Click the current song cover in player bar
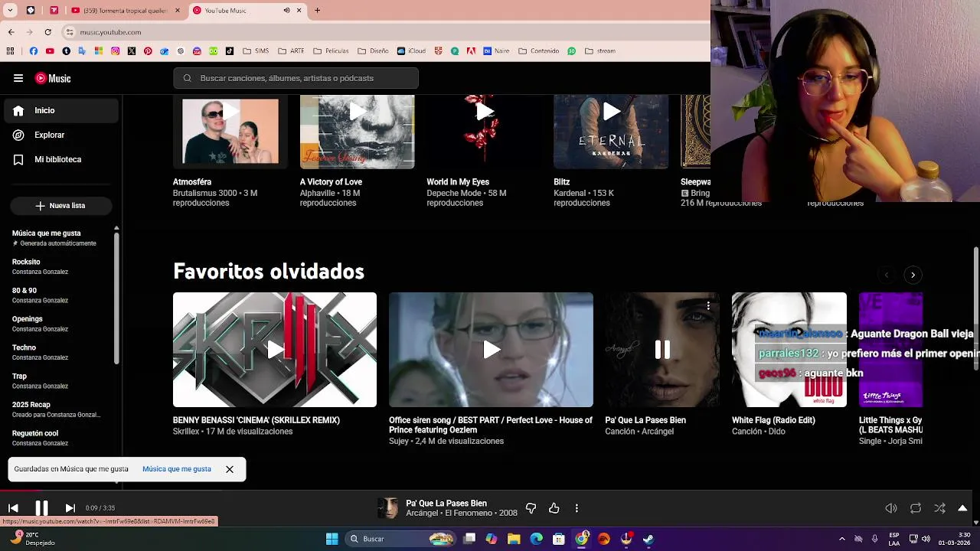The image size is (980, 551). click(389, 508)
